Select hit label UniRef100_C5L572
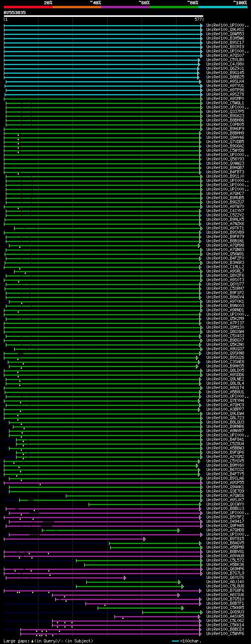The image size is (251, 644). pyautogui.click(x=225, y=560)
